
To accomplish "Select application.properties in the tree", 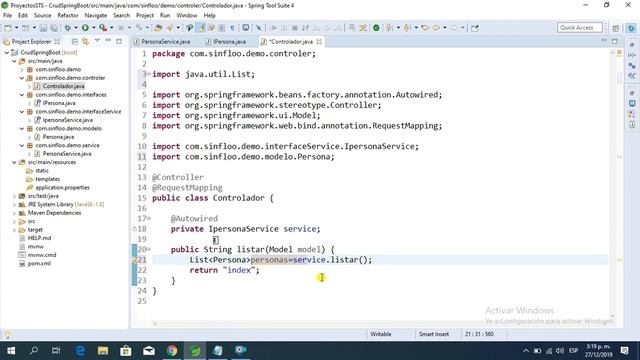I will point(62,188).
